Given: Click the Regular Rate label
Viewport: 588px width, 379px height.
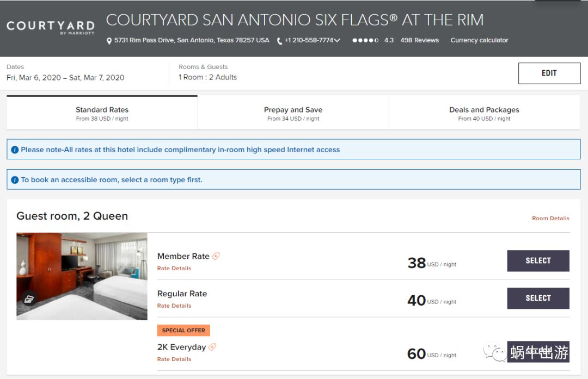Looking at the screenshot, I should 182,294.
